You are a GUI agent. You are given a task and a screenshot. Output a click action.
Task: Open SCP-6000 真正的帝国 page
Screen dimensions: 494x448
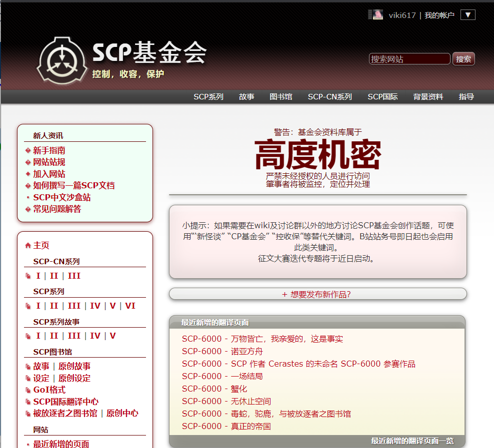[226, 427]
